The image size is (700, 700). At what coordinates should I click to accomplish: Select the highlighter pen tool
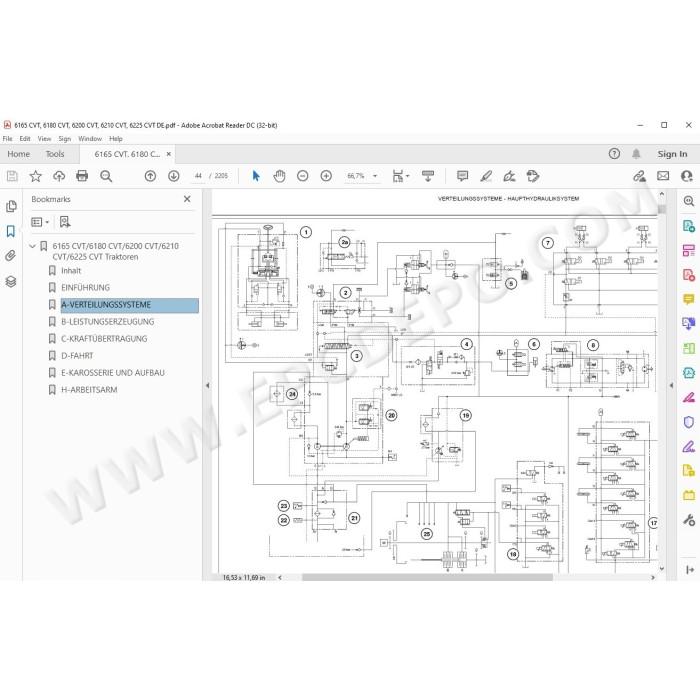coord(486,176)
